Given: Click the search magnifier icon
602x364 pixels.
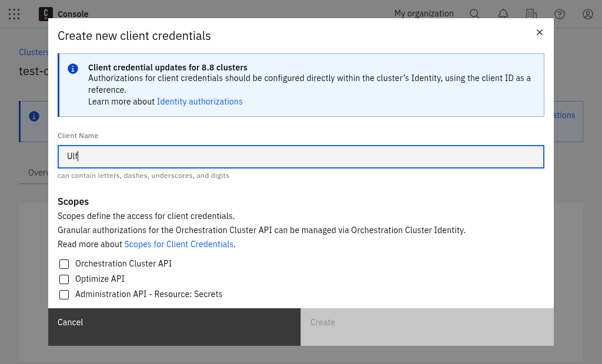Looking at the screenshot, I should point(474,14).
